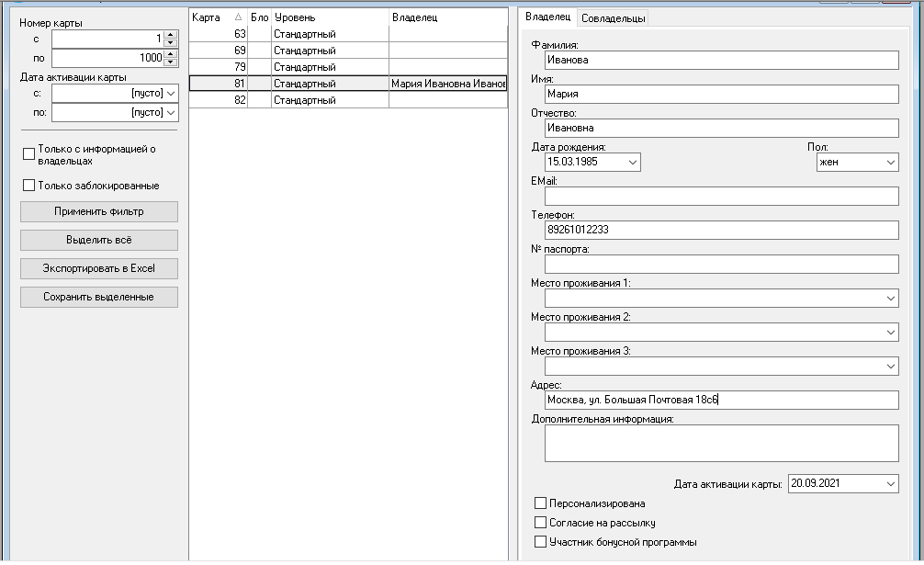The width and height of the screenshot is (924, 565).
Task: Enable 'Согласие на рассылку' checkbox
Action: pyautogui.click(x=540, y=523)
